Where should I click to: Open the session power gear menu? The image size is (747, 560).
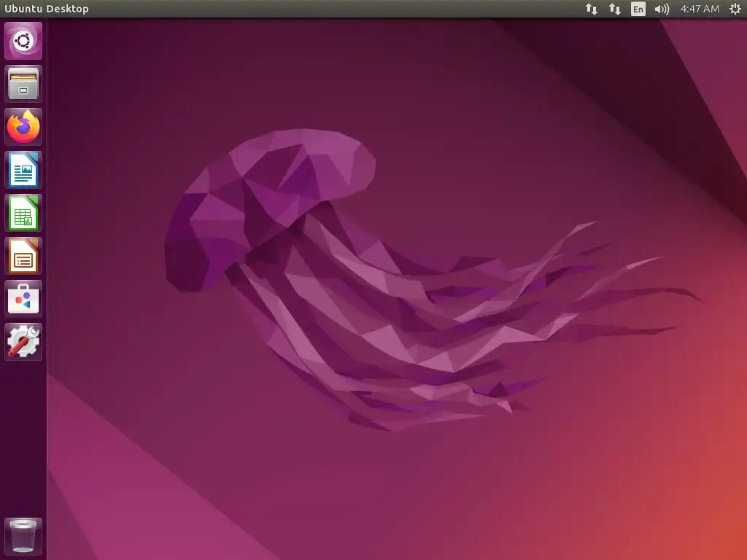pyautogui.click(x=735, y=9)
